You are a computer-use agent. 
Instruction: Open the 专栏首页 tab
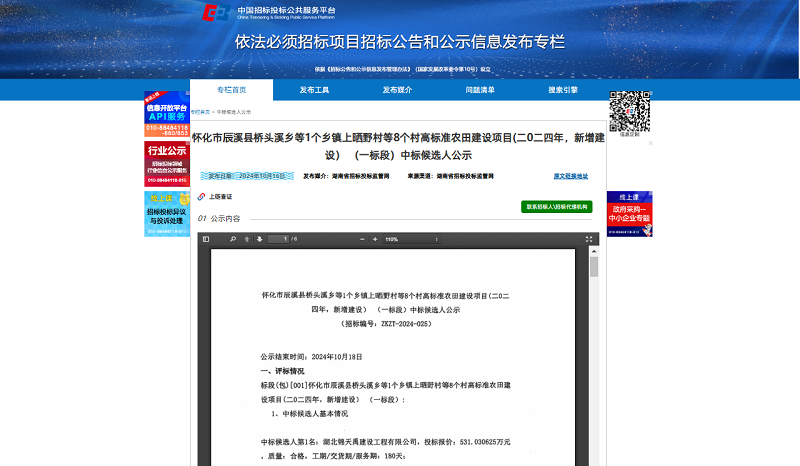[x=231, y=90]
